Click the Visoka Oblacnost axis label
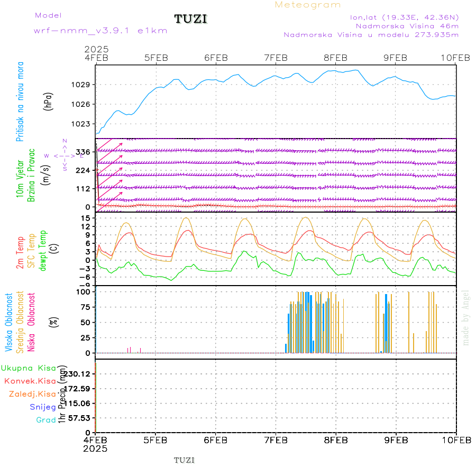This screenshot has height=476, width=476. pyautogui.click(x=8, y=322)
